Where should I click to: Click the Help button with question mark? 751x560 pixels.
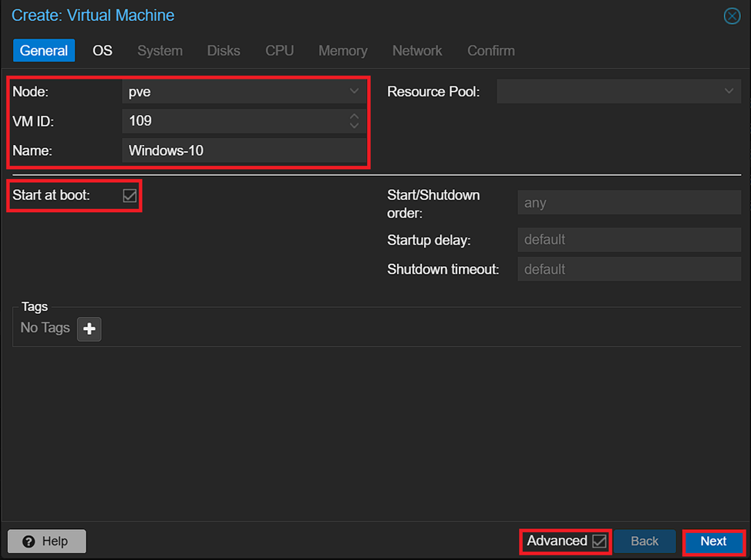pos(47,541)
